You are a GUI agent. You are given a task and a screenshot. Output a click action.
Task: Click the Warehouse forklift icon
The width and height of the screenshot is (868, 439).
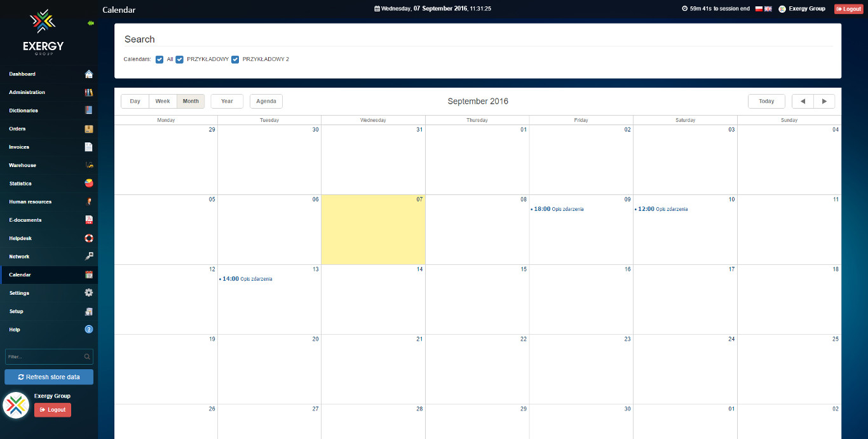[89, 165]
